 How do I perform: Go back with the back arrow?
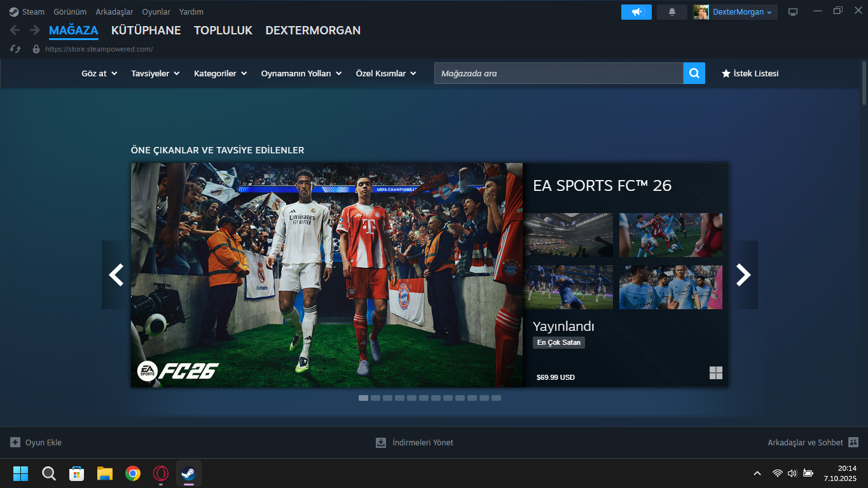coord(15,30)
